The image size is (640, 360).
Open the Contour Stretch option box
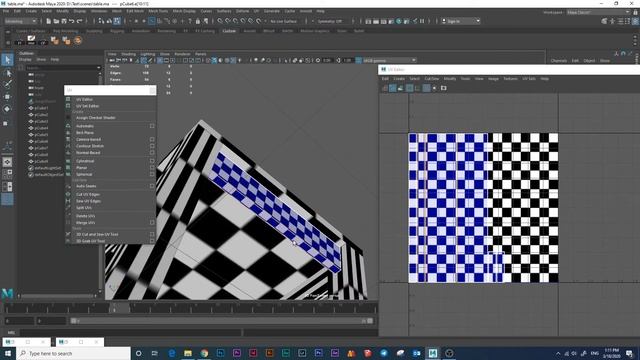tap(152, 146)
